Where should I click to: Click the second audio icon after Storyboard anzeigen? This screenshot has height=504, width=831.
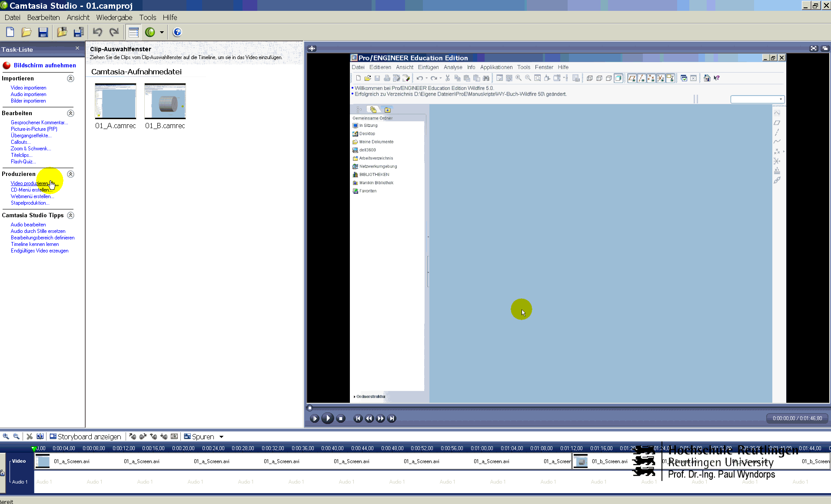(143, 436)
